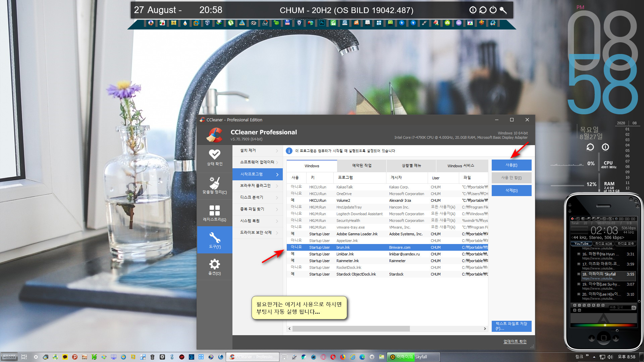Image resolution: width=644 pixels, height=362 pixels.
Task: Select the brun.lnk startup entry
Action: tap(387, 247)
